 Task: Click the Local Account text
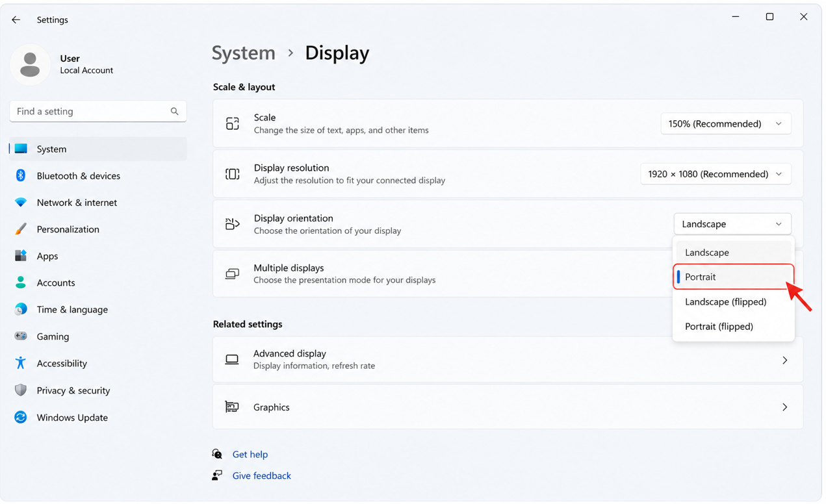coord(86,70)
